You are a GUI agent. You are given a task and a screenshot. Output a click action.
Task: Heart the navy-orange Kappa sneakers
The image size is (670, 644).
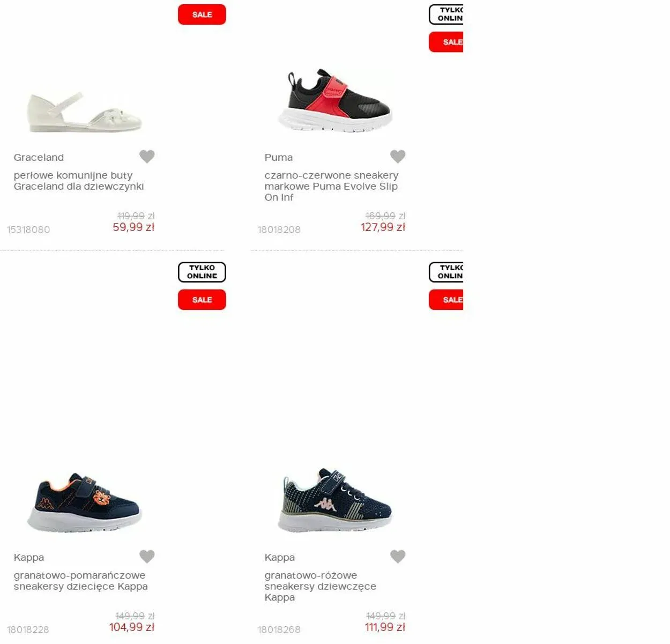click(147, 556)
